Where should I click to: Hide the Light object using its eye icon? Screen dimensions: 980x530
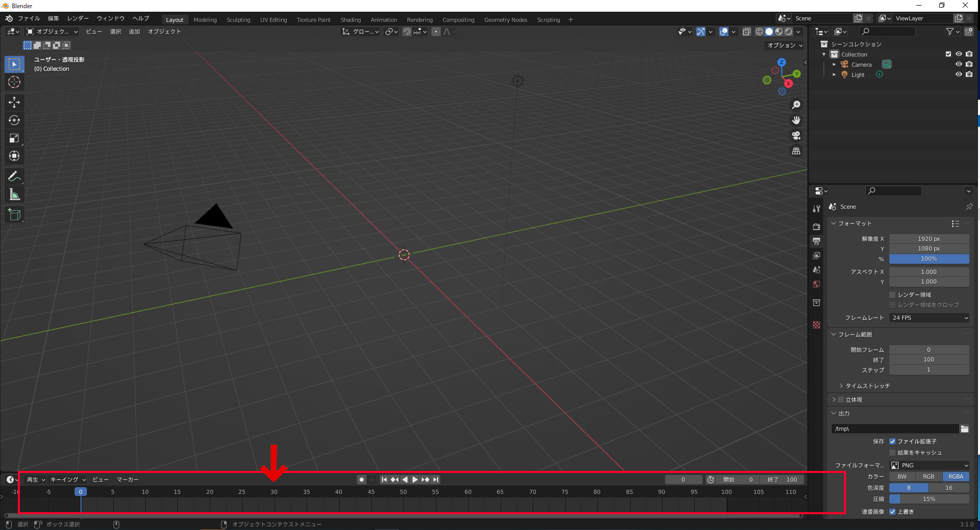click(x=959, y=75)
